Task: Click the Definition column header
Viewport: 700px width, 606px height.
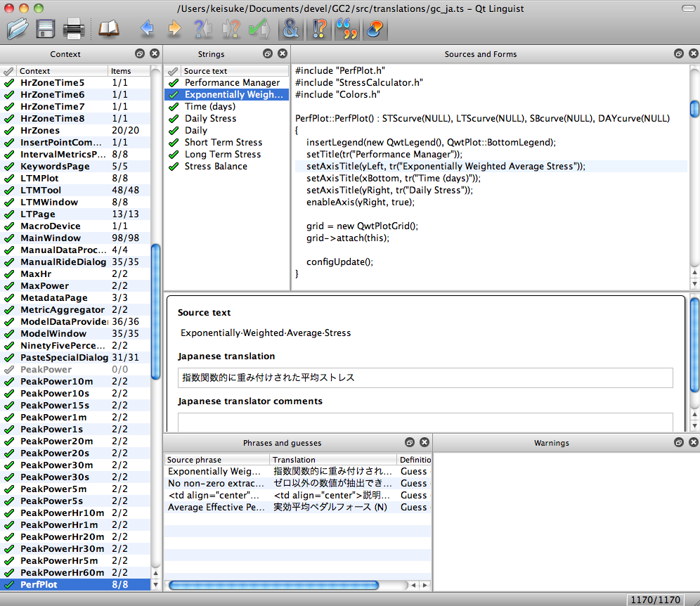Action: click(x=415, y=460)
